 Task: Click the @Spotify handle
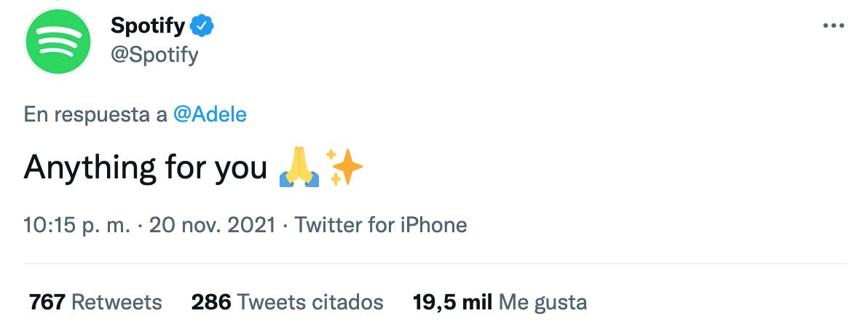click(x=154, y=55)
